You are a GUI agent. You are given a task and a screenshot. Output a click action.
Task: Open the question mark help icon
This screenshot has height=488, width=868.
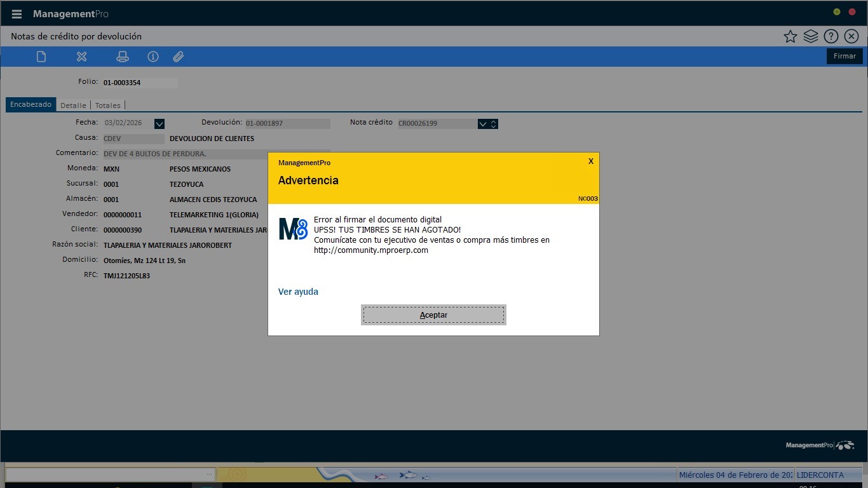pos(831,36)
